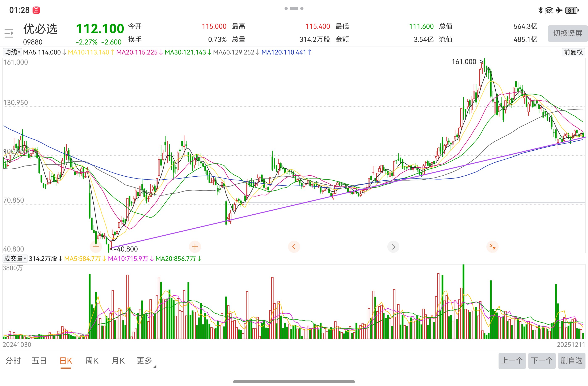
Task: Go to next stock with 下一个
Action: pyautogui.click(x=542, y=361)
